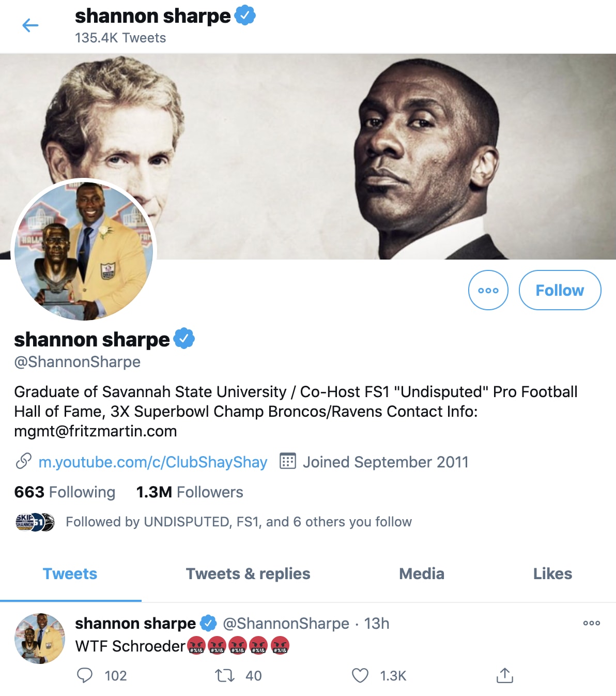The height and width of the screenshot is (696, 616).
Task: Select the Tweets tab
Action: click(x=70, y=574)
